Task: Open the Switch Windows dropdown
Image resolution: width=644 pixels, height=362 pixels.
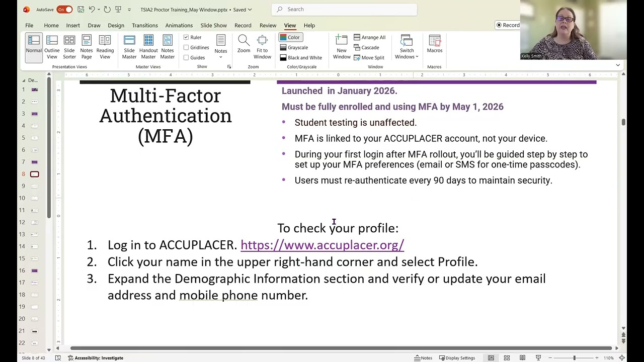Action: 407,47
